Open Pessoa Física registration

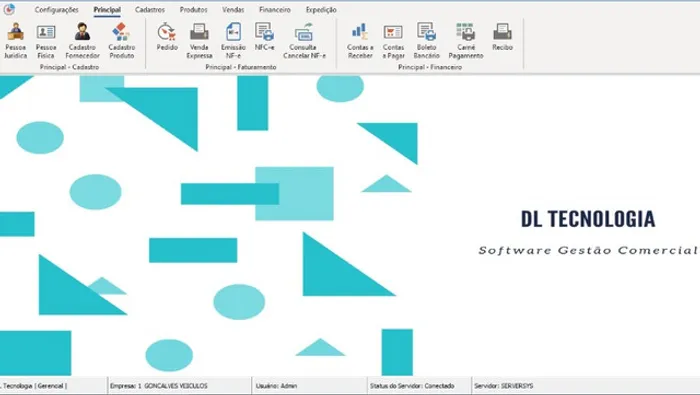pyautogui.click(x=46, y=41)
